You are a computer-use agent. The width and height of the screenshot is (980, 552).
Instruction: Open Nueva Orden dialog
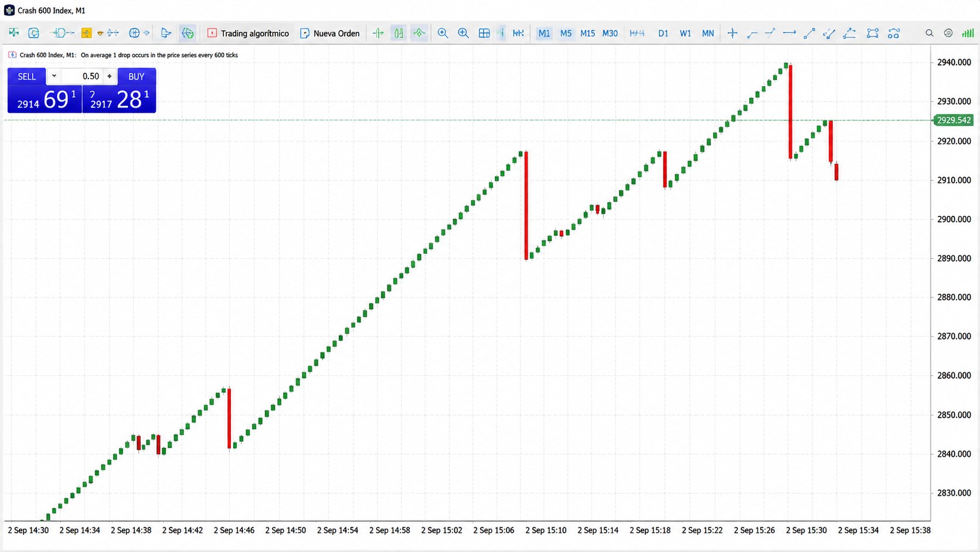pos(330,33)
